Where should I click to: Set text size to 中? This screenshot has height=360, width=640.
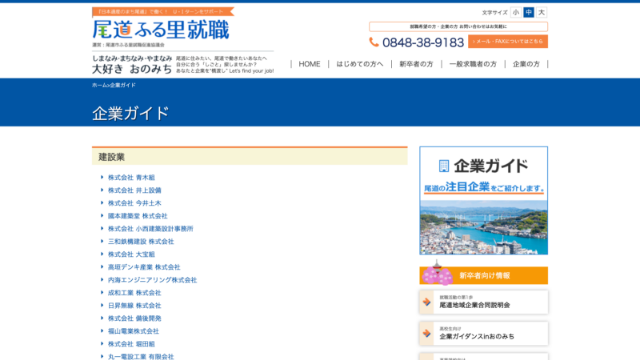click(529, 13)
